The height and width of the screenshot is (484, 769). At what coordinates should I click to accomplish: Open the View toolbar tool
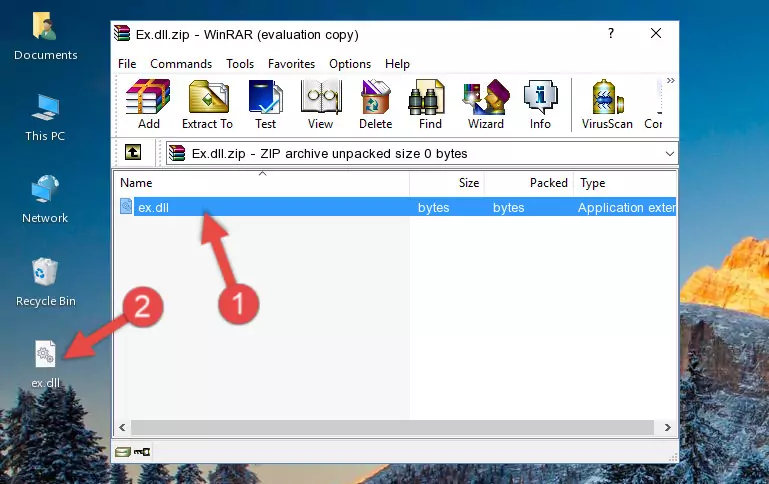point(321,104)
